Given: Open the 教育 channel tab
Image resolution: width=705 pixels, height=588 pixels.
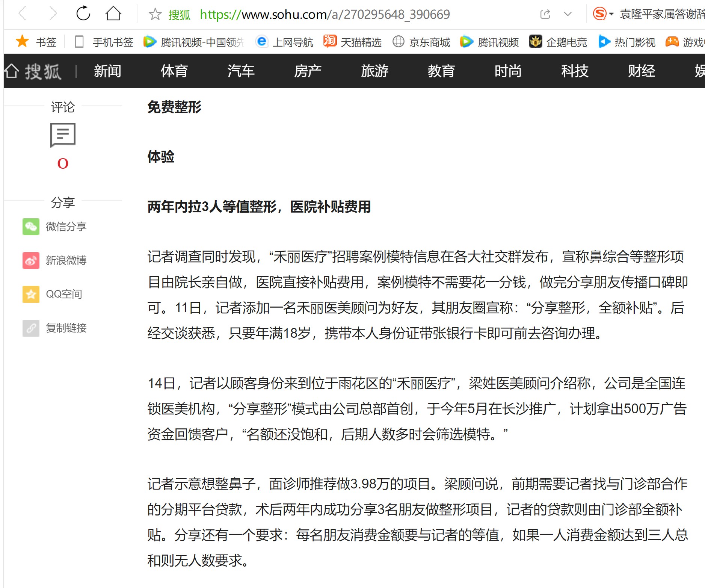Looking at the screenshot, I should (441, 71).
